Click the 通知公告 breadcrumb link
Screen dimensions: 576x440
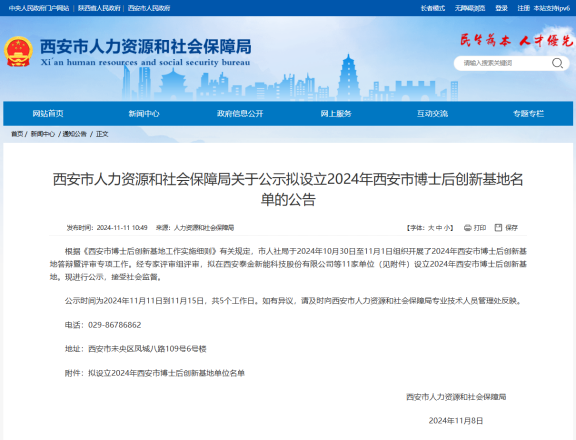pyautogui.click(x=75, y=134)
